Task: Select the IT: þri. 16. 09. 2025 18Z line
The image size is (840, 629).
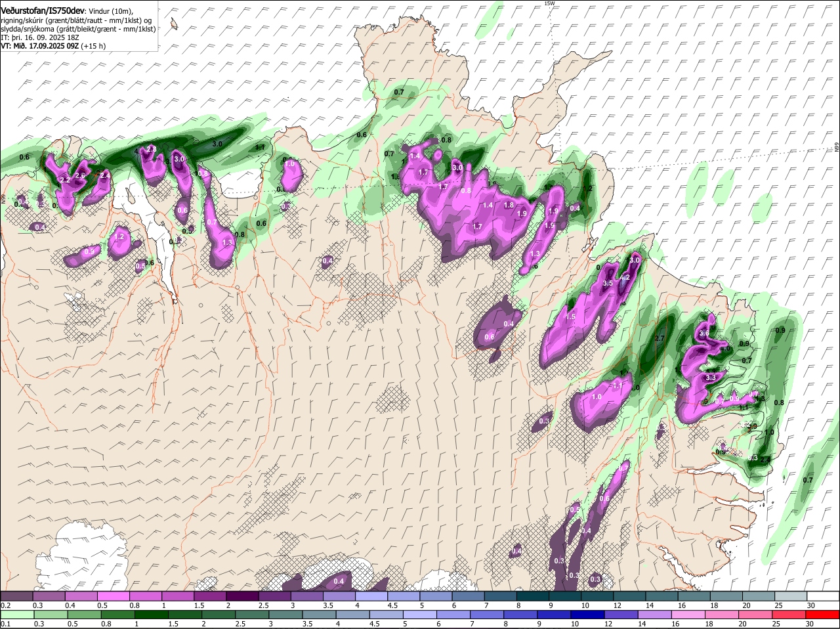Action: (40, 37)
